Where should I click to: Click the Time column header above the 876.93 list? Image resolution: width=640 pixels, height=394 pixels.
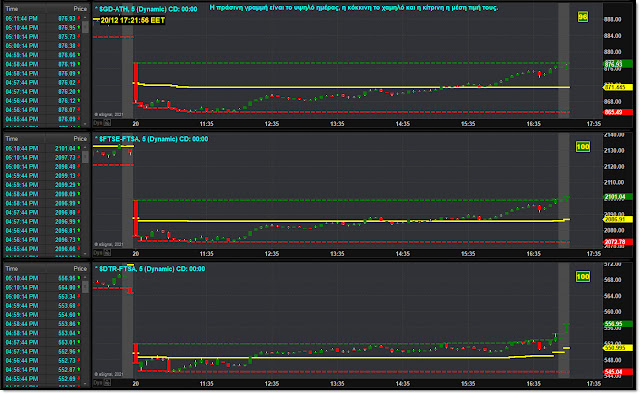click(12, 9)
